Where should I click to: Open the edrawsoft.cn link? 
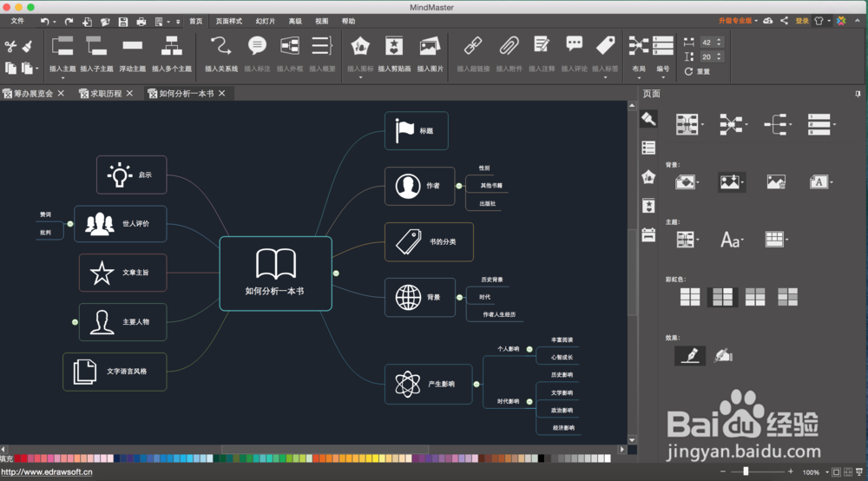click(x=47, y=472)
